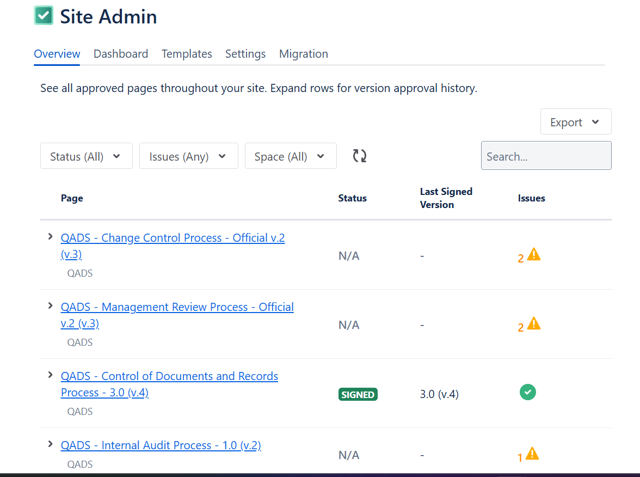Open QADS - Management Review Process page link
The width and height of the screenshot is (640, 477).
[x=177, y=315]
